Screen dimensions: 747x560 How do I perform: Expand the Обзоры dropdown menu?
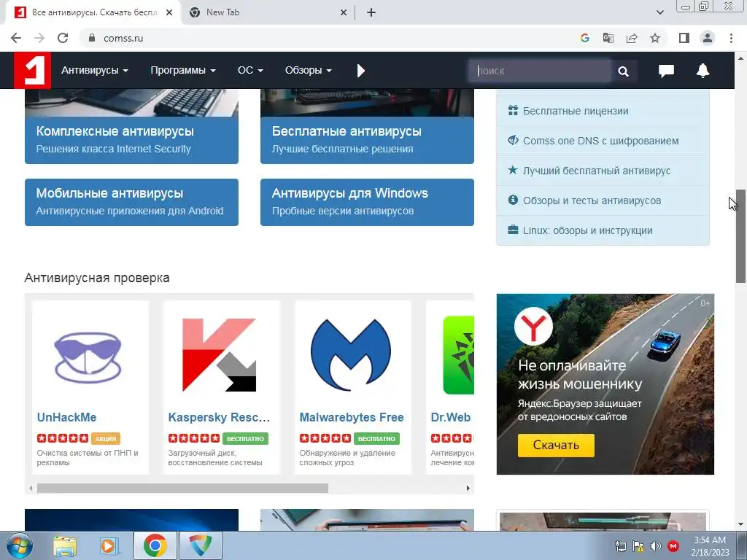[x=309, y=71]
